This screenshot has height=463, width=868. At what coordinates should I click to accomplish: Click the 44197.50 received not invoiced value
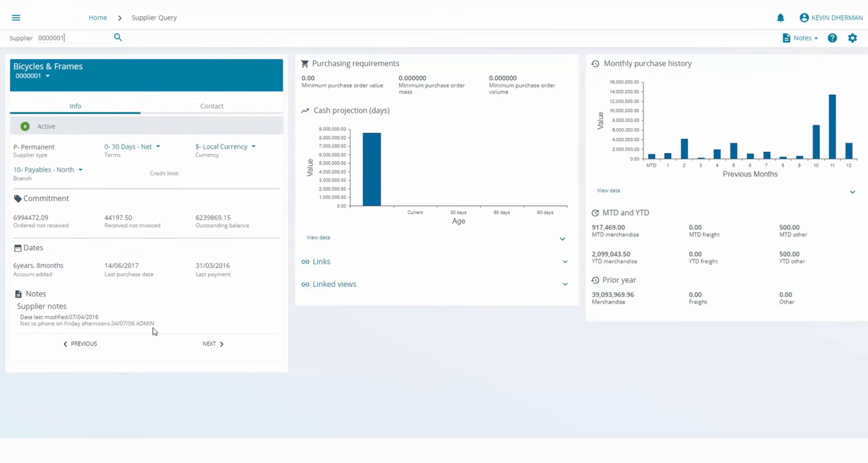point(118,218)
